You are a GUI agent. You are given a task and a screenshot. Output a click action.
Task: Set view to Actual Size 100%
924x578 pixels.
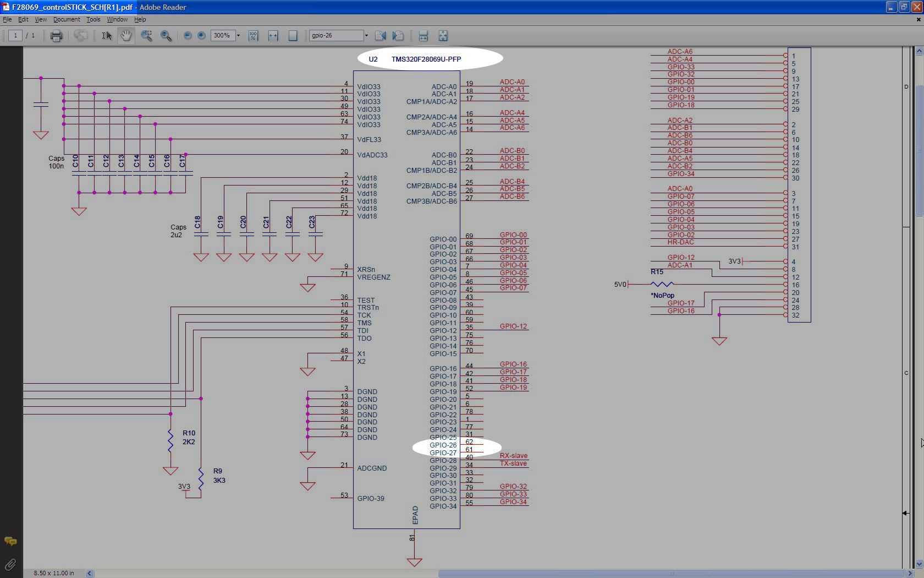tap(253, 36)
